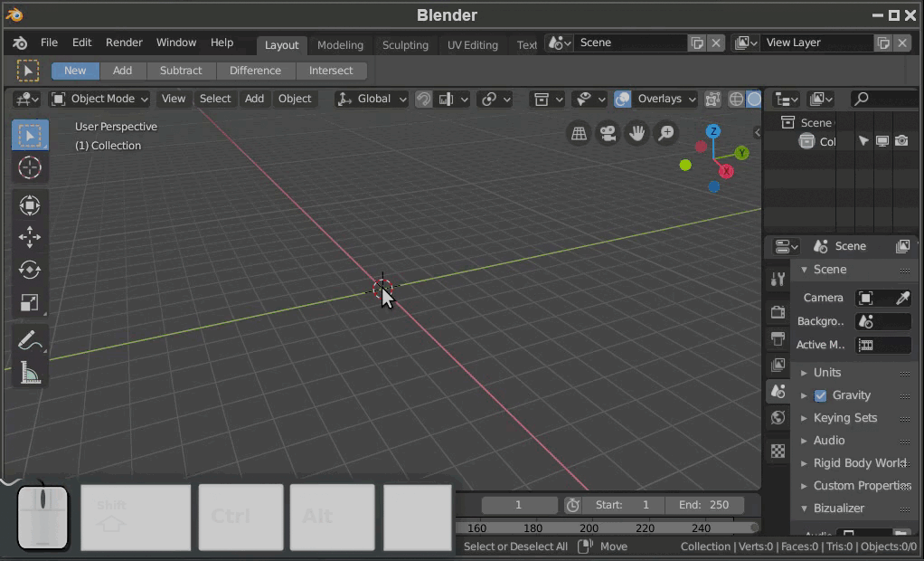Click the X axis on navigation gizmo
This screenshot has width=924, height=561.
(726, 171)
